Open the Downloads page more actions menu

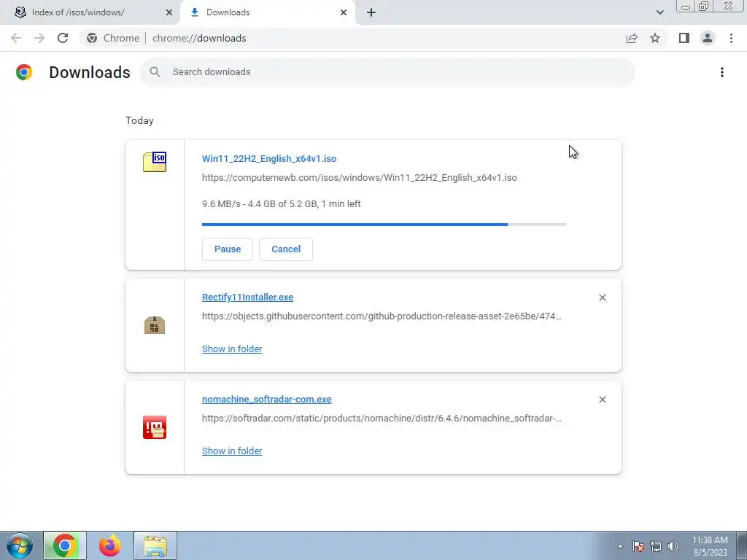pyautogui.click(x=722, y=72)
